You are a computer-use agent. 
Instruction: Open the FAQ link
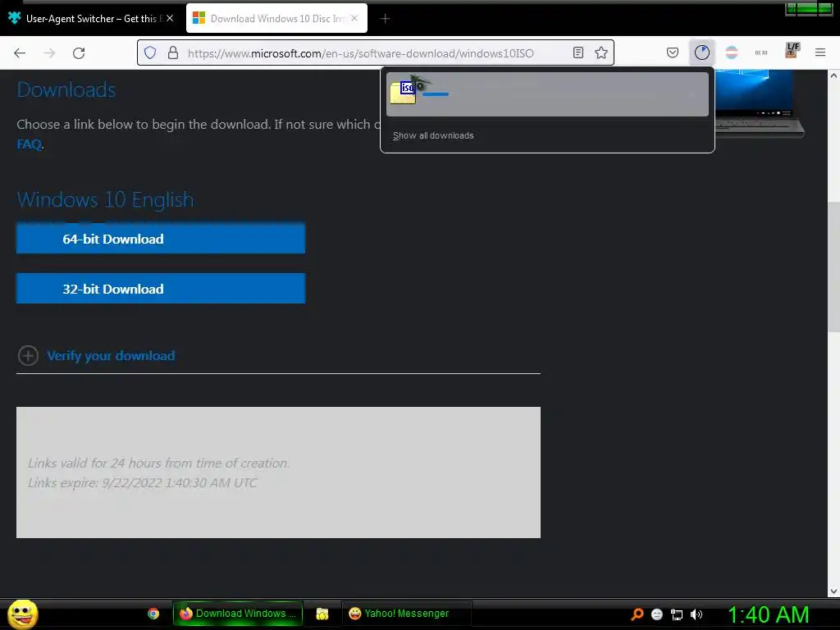29,144
